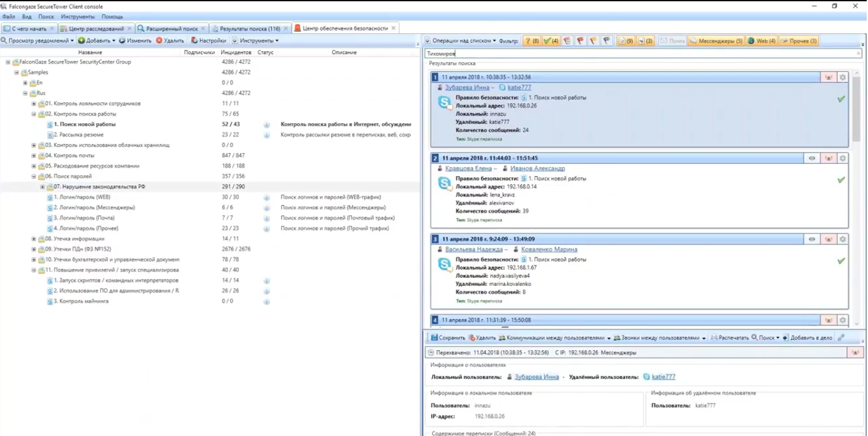Open the Файл menu
The image size is (868, 436).
(x=8, y=17)
